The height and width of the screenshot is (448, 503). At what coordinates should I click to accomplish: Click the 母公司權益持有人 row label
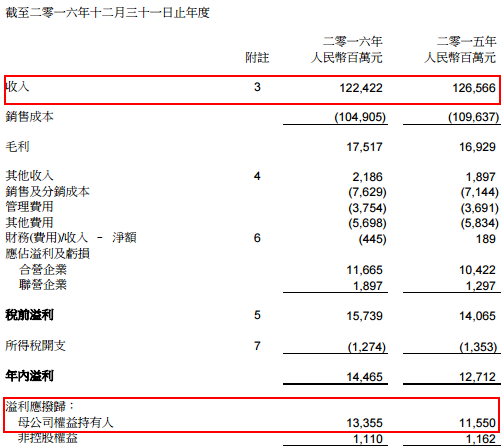pyautogui.click(x=66, y=422)
